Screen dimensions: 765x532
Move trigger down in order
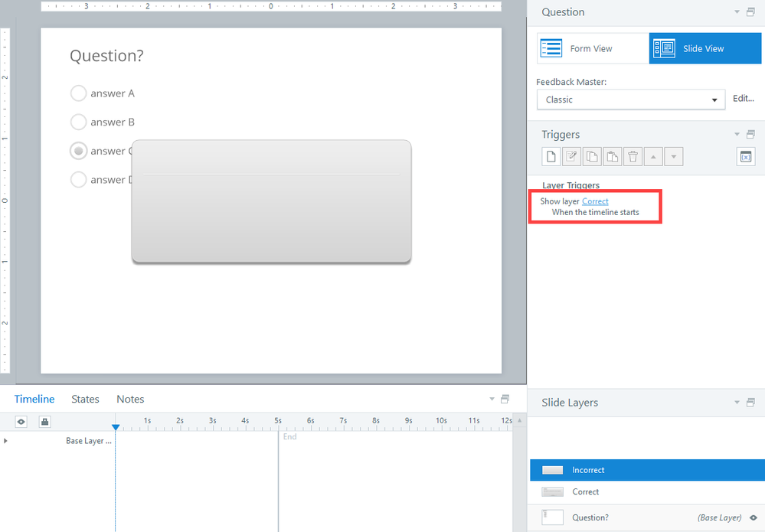point(674,156)
